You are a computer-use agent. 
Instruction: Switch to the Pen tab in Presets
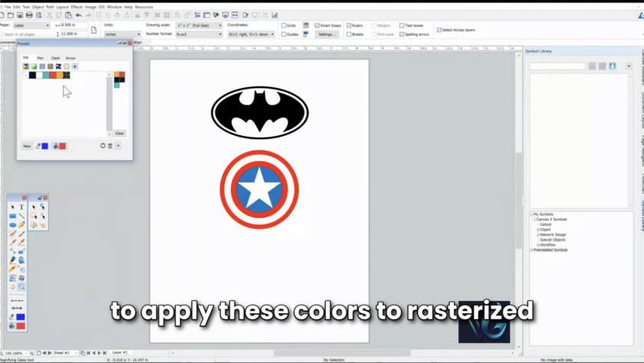(40, 58)
